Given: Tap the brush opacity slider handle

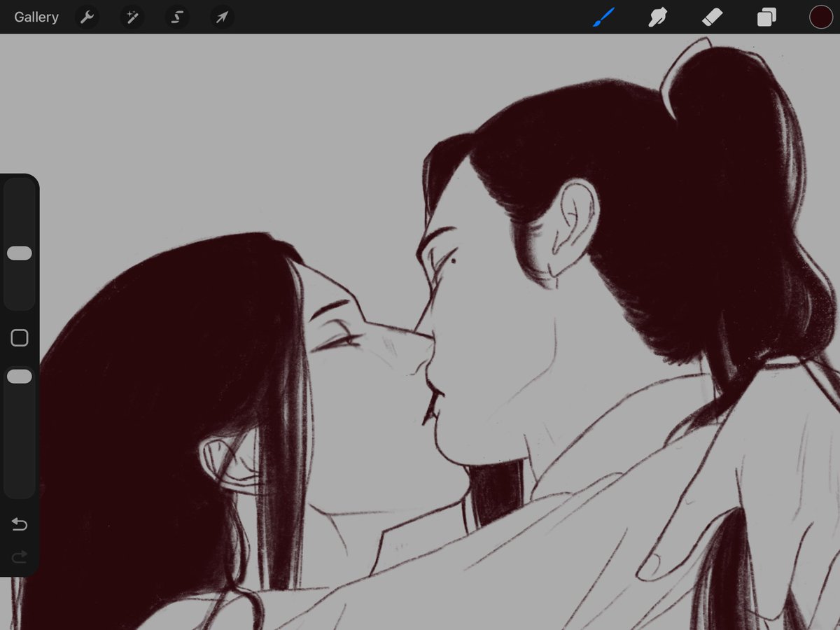Looking at the screenshot, I should (x=20, y=377).
